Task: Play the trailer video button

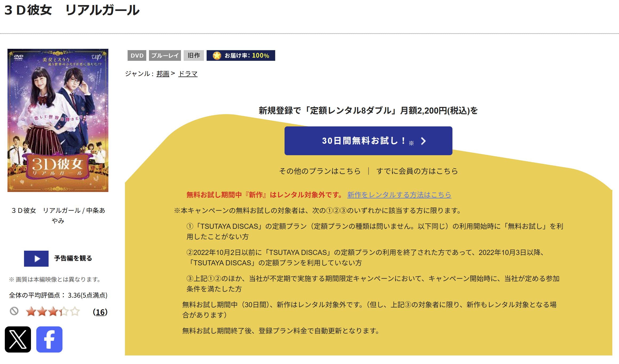Action: tap(36, 258)
